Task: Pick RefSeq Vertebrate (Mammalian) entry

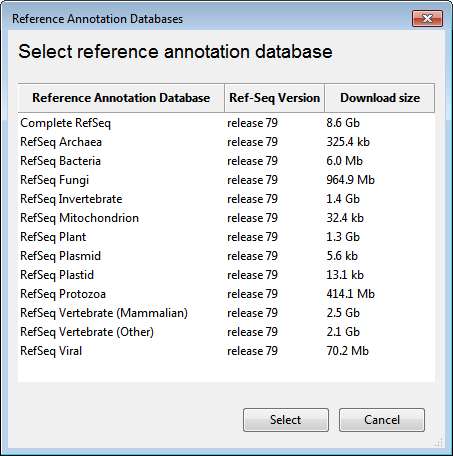Action: pos(226,313)
